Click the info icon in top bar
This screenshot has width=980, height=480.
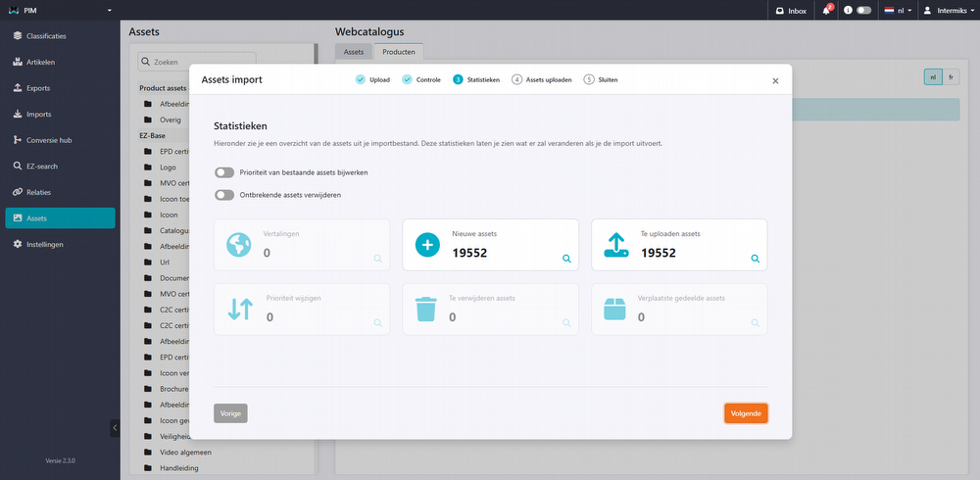[847, 11]
